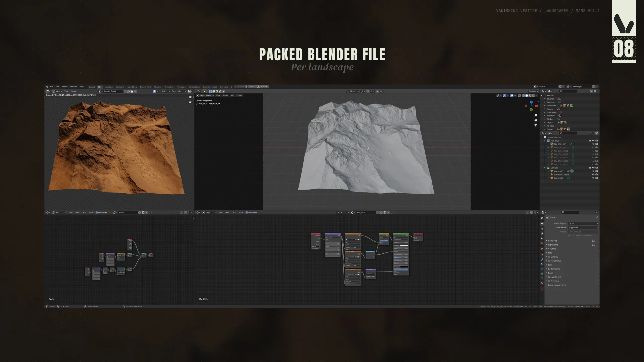Open viewport Options dropdown
The height and width of the screenshot is (362, 644).
[x=533, y=91]
